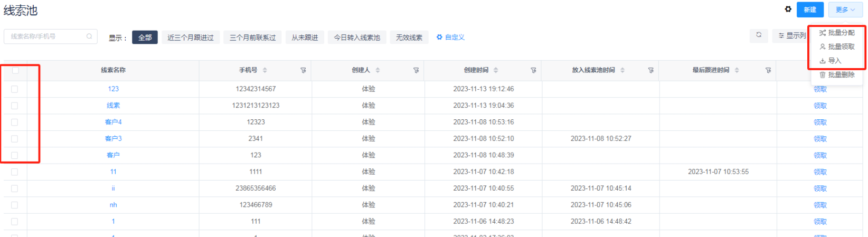Open lead named 11
Viewport: 868px width, 237px height.
pyautogui.click(x=114, y=172)
